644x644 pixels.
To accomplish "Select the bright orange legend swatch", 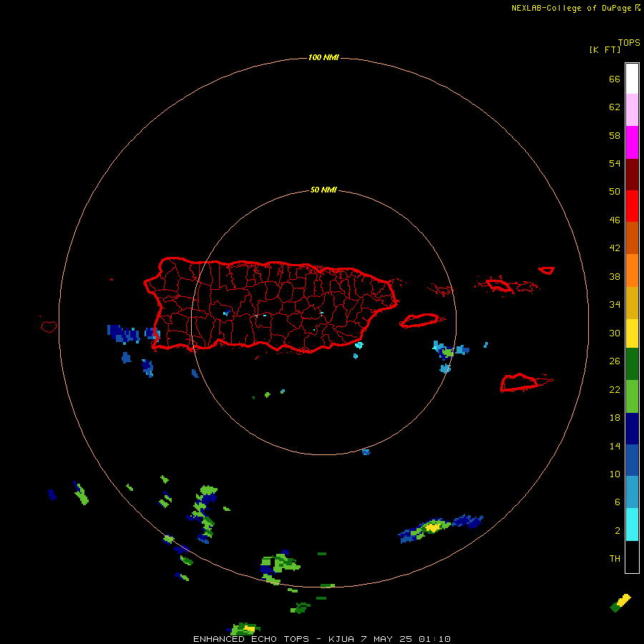I will click(x=632, y=270).
